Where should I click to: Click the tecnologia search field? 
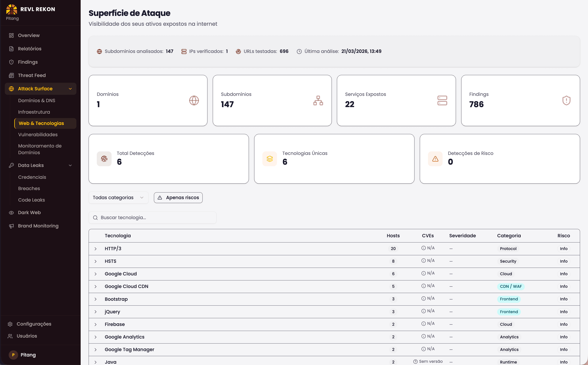click(x=152, y=217)
